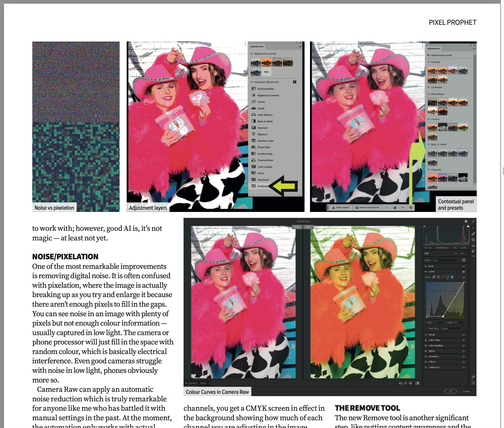Toggle visibility eye for the Curve section
The width and height of the screenshot is (504, 428).
[464, 272]
